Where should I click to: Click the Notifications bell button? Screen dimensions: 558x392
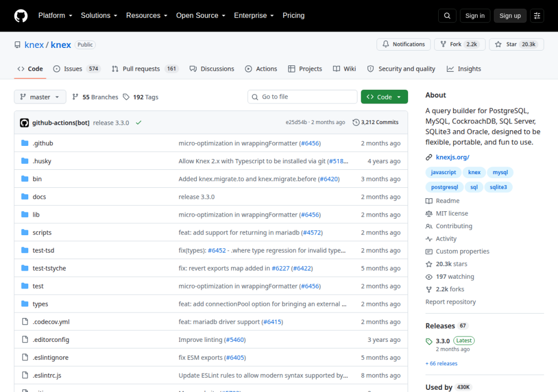pos(404,44)
